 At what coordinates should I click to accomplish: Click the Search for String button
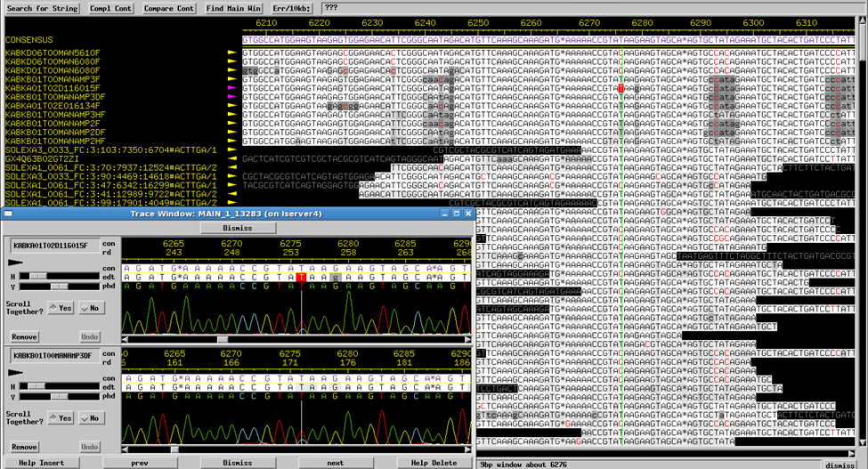coord(42,8)
